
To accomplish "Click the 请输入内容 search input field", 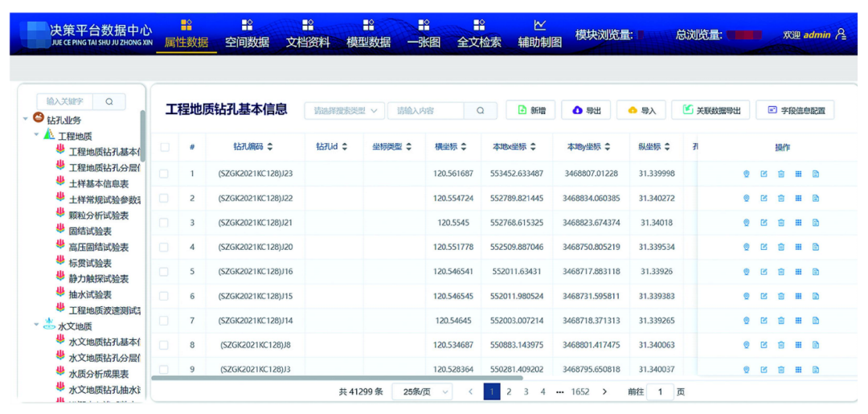I will 425,111.
